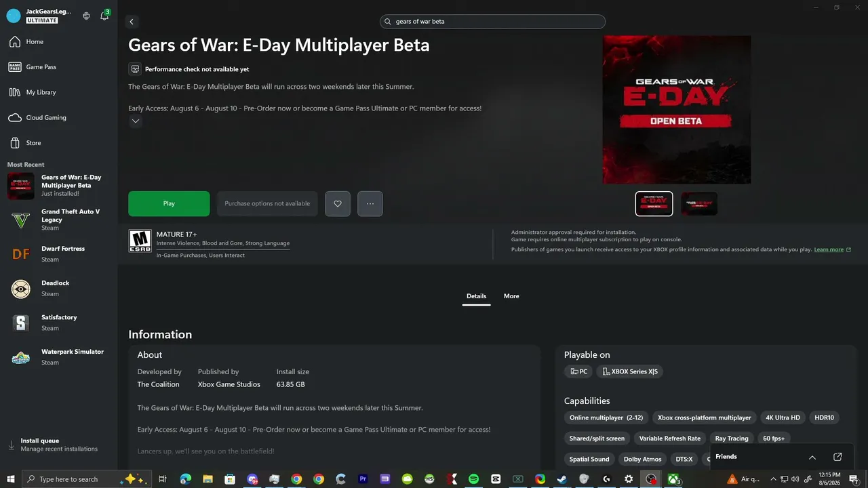
Task: Open Waterpark Simulator in Most Recent
Action: click(x=58, y=357)
